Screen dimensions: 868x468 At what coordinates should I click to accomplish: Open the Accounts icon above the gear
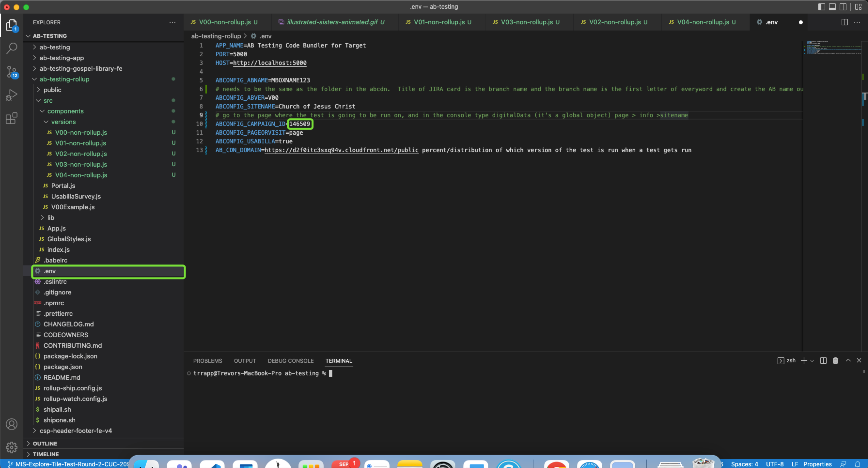pos(12,424)
